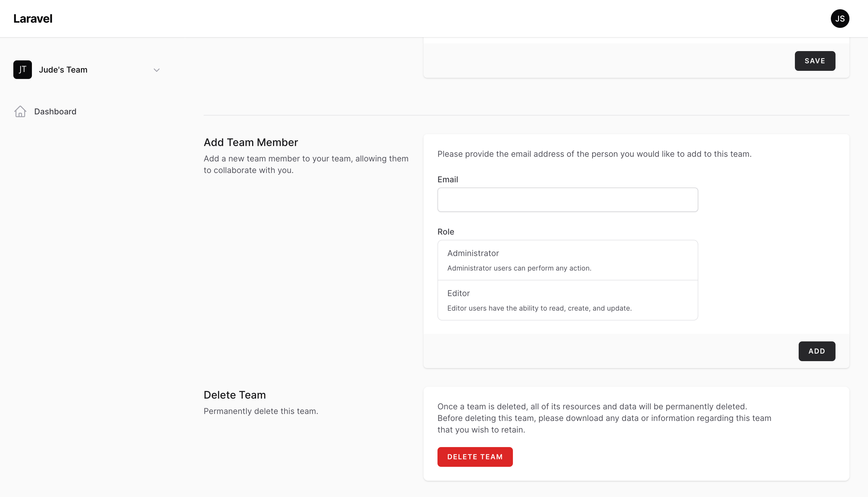Viewport: 868px width, 497px height.
Task: Select the Editor role option
Action: tap(567, 300)
